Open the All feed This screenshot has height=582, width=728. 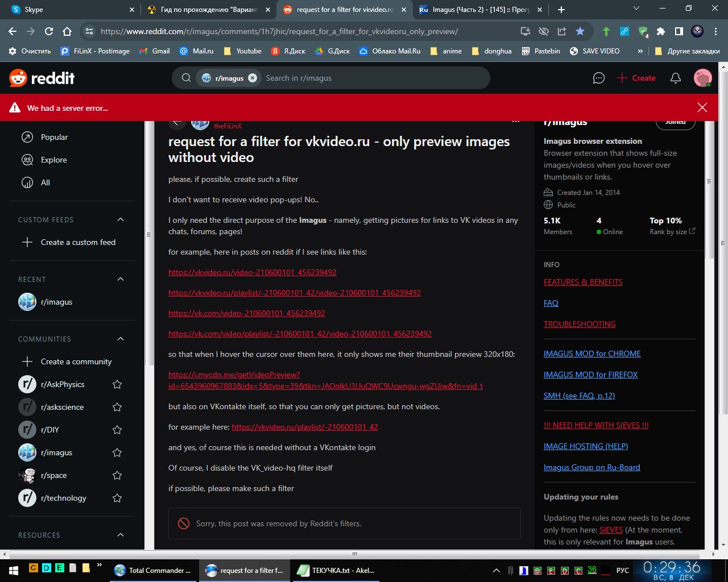(x=72, y=182)
